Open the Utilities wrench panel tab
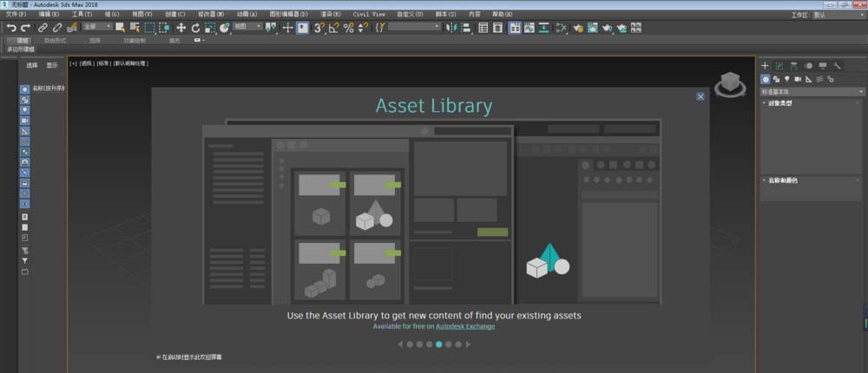 pyautogui.click(x=837, y=66)
